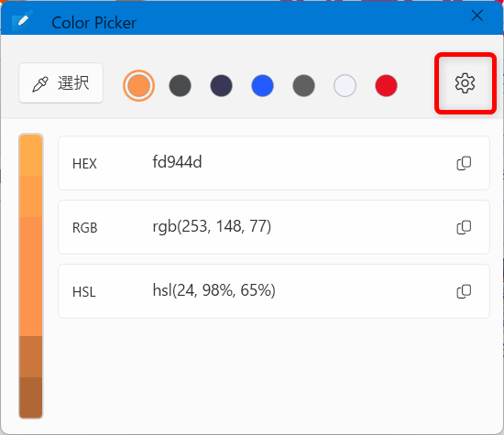The image size is (504, 435).
Task: Click the RGB format label
Action: click(85, 227)
